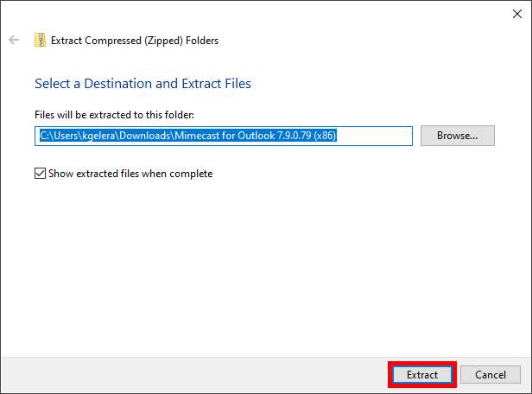Click the zipped folder icon in title
The height and width of the screenshot is (394, 532).
40,40
